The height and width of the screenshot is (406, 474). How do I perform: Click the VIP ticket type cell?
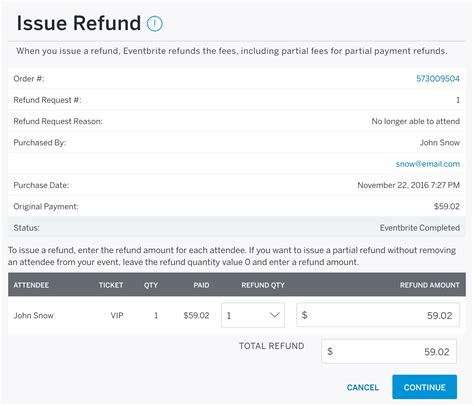(x=117, y=315)
